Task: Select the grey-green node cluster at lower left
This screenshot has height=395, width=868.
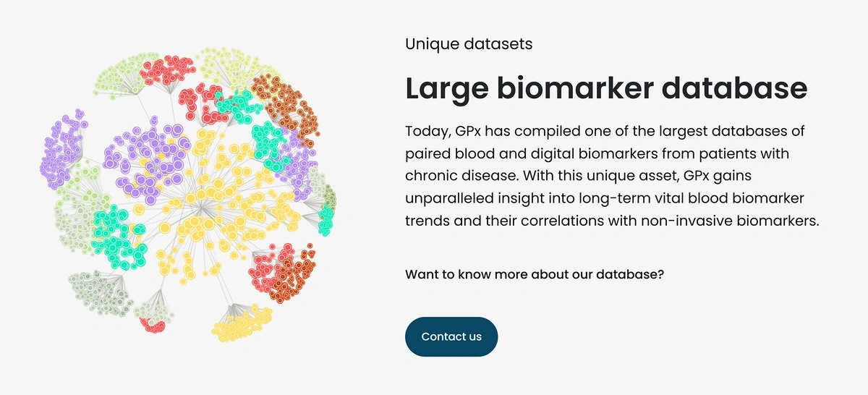Action: click(100, 292)
